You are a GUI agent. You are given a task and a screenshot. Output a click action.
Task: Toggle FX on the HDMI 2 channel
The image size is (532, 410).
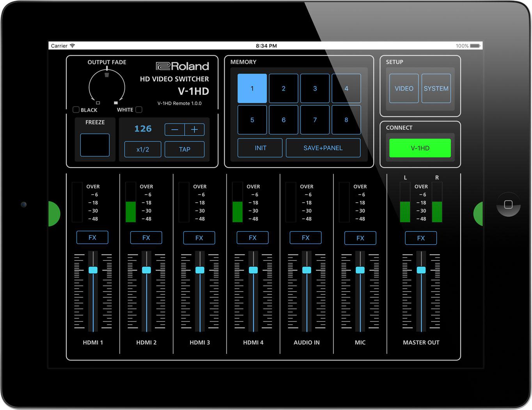(146, 238)
